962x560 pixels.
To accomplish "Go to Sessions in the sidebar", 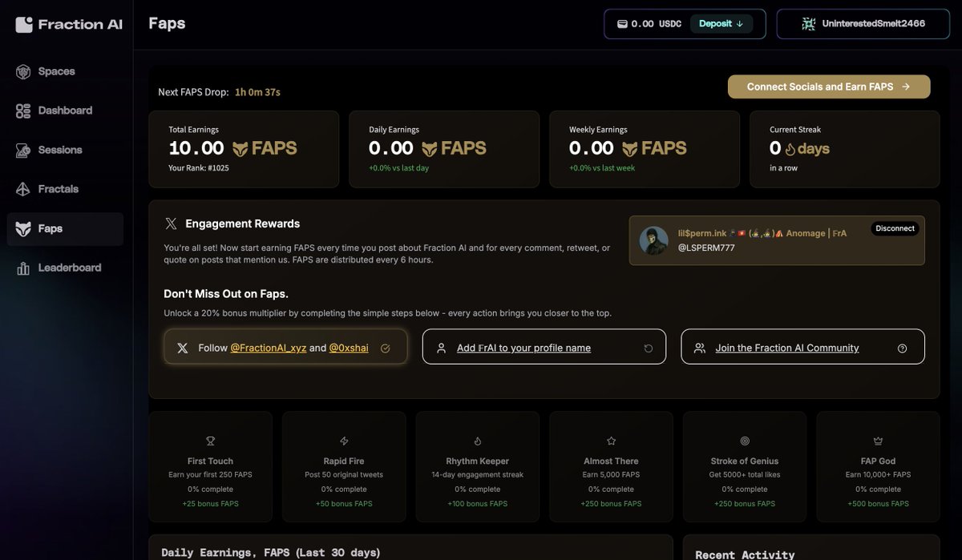I will pos(65,150).
